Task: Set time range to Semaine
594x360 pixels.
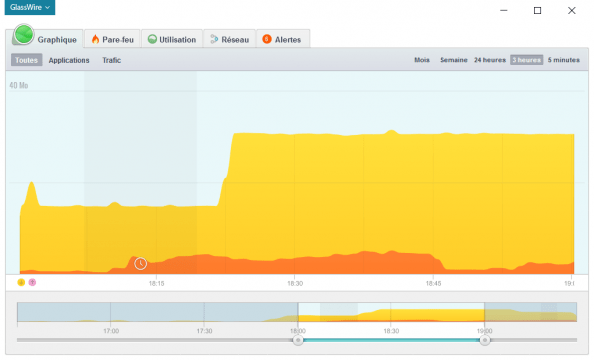Action: click(453, 60)
